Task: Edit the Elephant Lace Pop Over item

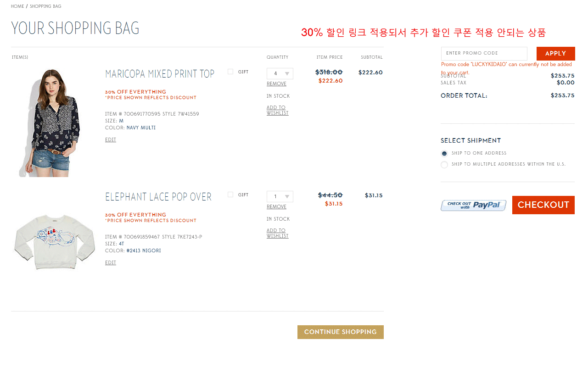Action: 110,263
